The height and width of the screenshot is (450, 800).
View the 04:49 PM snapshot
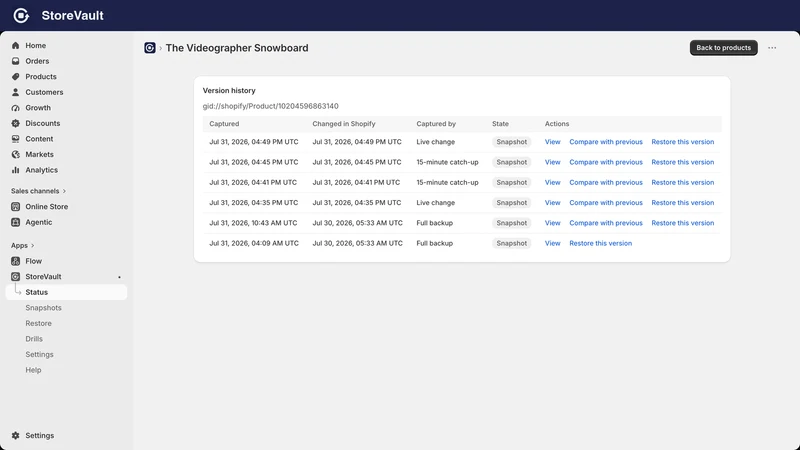553,142
